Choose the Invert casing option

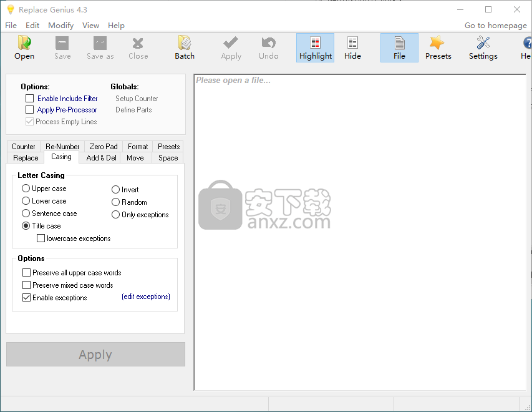116,190
